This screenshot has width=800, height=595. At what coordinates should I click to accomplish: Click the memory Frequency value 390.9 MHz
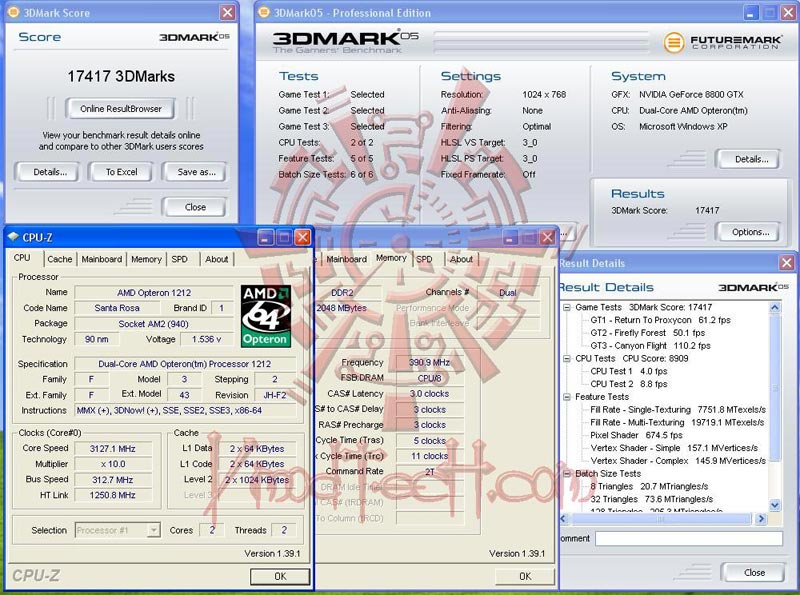(430, 362)
